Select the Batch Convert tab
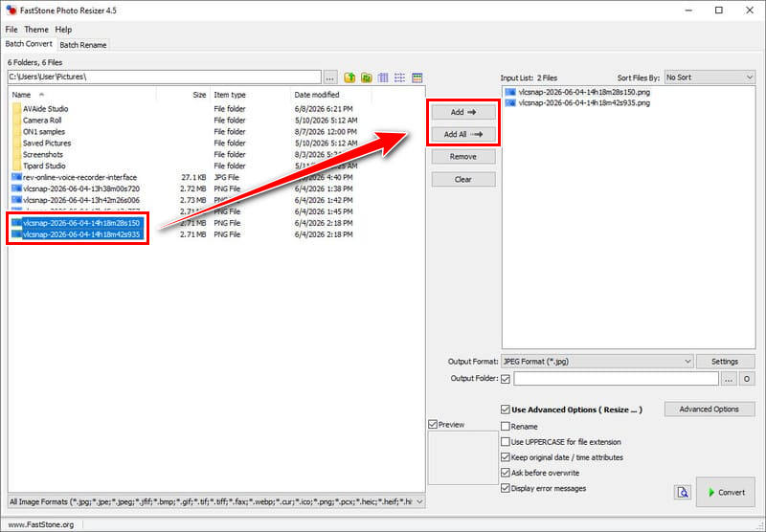766x532 pixels. pyautogui.click(x=29, y=43)
